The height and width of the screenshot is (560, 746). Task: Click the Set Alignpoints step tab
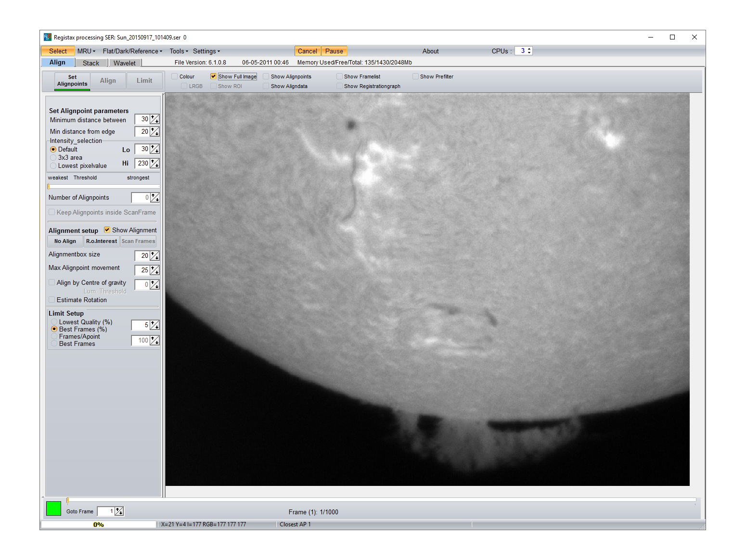pyautogui.click(x=72, y=80)
